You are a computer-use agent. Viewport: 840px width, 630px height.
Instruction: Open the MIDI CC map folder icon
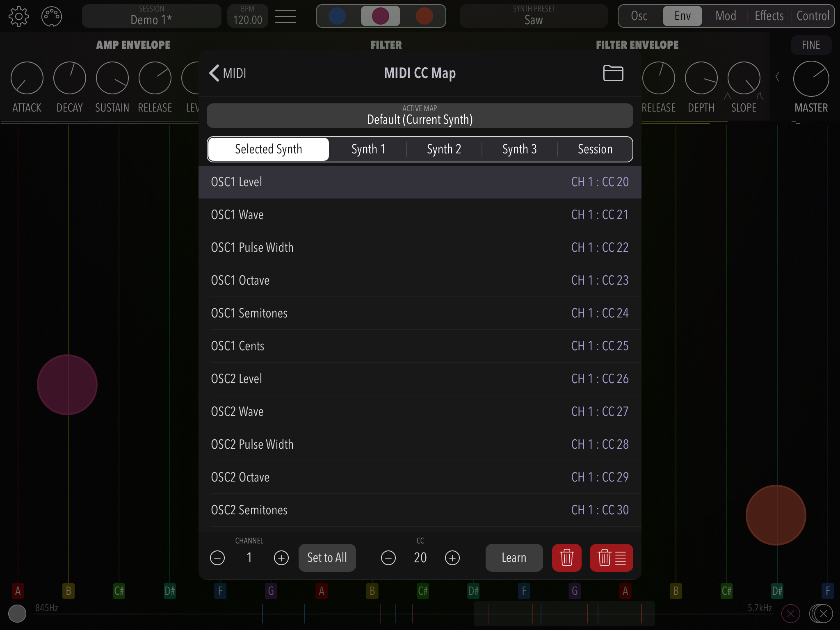pos(613,73)
